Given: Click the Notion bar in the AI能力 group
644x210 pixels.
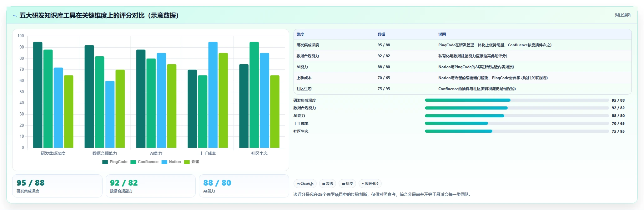Looking at the screenshot, I should tap(162, 100).
